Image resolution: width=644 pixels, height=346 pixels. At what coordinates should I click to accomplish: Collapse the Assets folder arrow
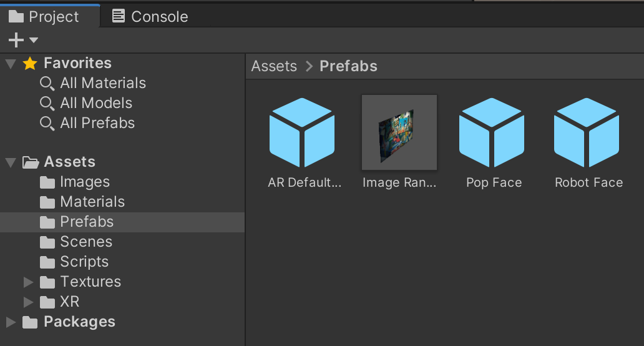pyautogui.click(x=11, y=162)
